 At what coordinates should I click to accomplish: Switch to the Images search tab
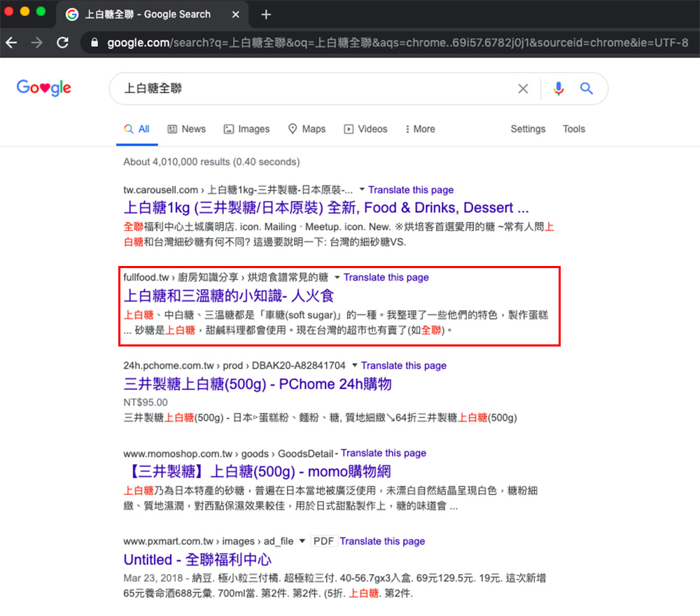[x=247, y=129]
